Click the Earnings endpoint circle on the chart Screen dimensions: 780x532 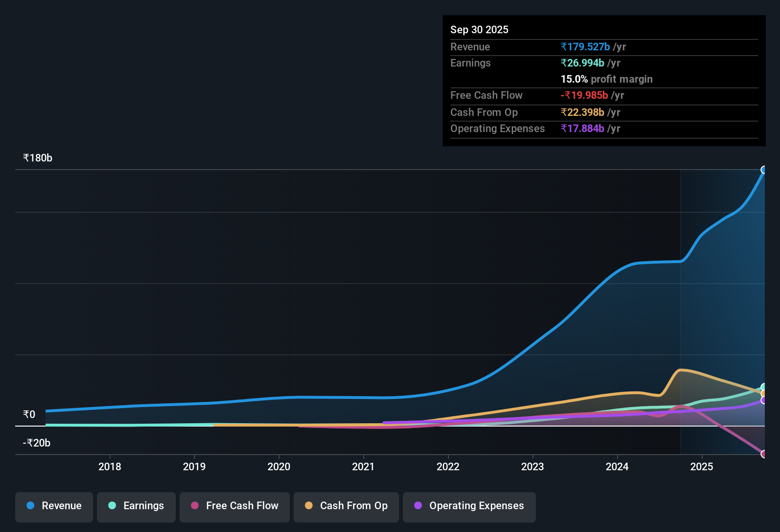[764, 386]
